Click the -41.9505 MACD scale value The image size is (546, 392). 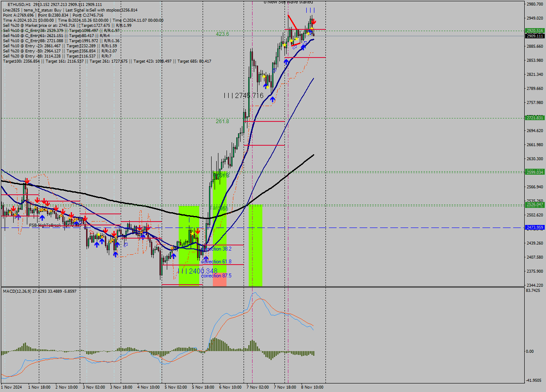(x=534, y=380)
